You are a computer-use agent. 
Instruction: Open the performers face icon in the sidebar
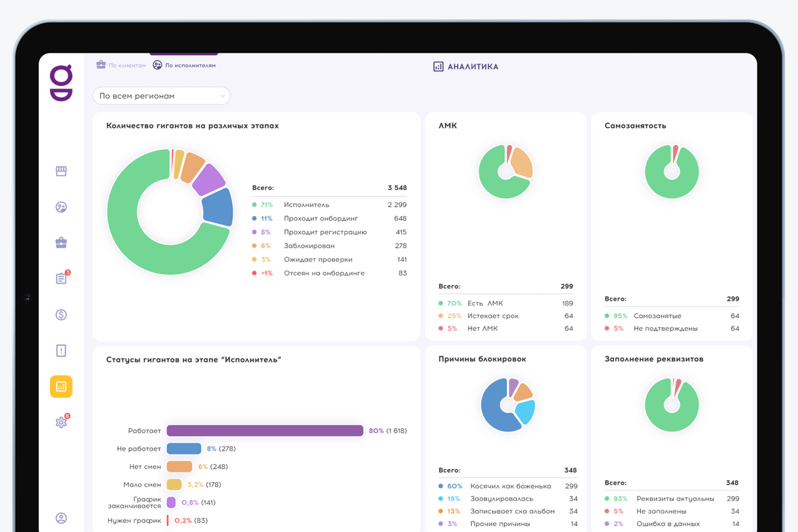(x=61, y=207)
